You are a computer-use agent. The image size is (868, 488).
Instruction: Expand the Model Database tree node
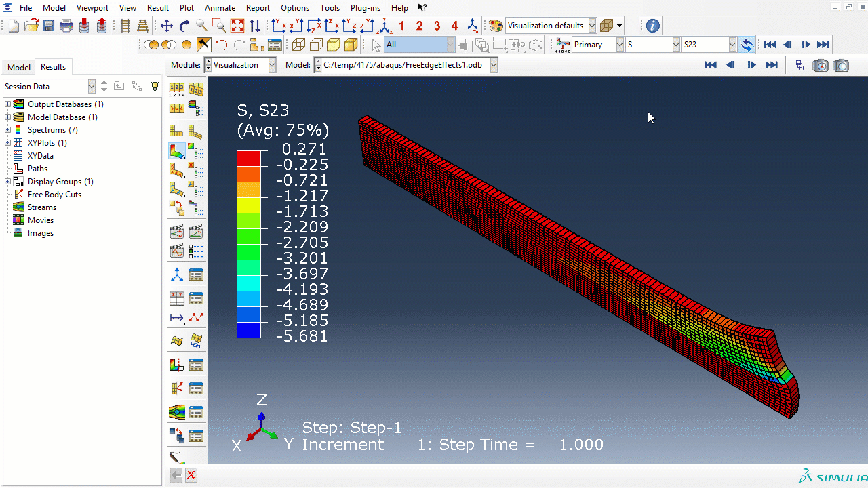point(7,117)
